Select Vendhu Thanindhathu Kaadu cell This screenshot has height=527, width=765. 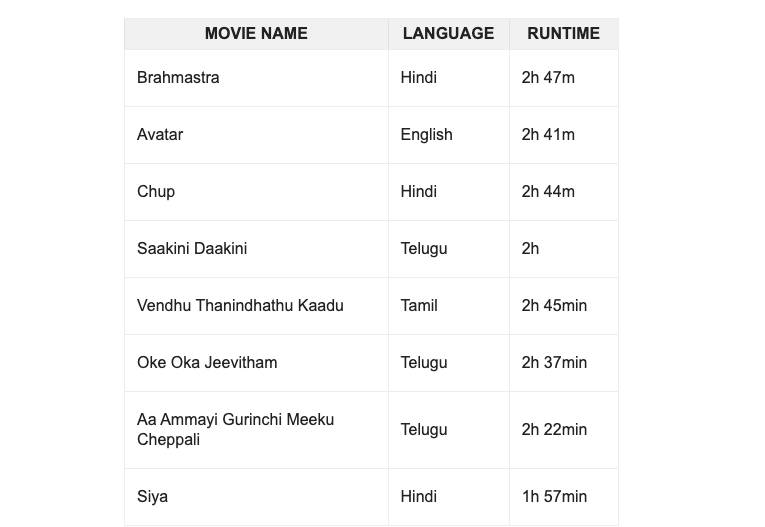coord(240,305)
